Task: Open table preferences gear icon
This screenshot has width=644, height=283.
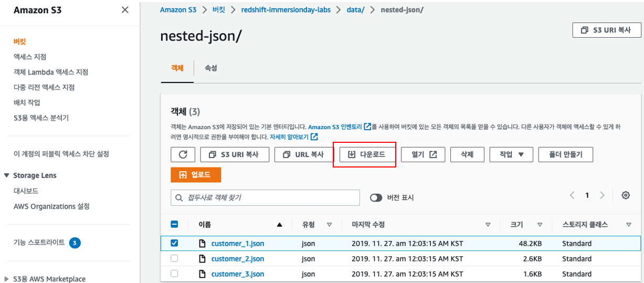Action: tap(626, 195)
